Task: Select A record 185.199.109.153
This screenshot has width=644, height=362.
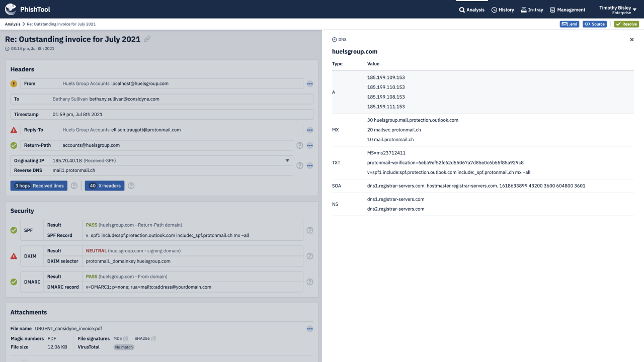Action: coord(386,77)
